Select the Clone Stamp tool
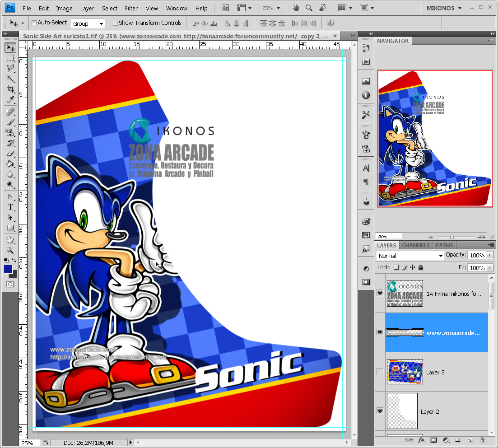 10,132
